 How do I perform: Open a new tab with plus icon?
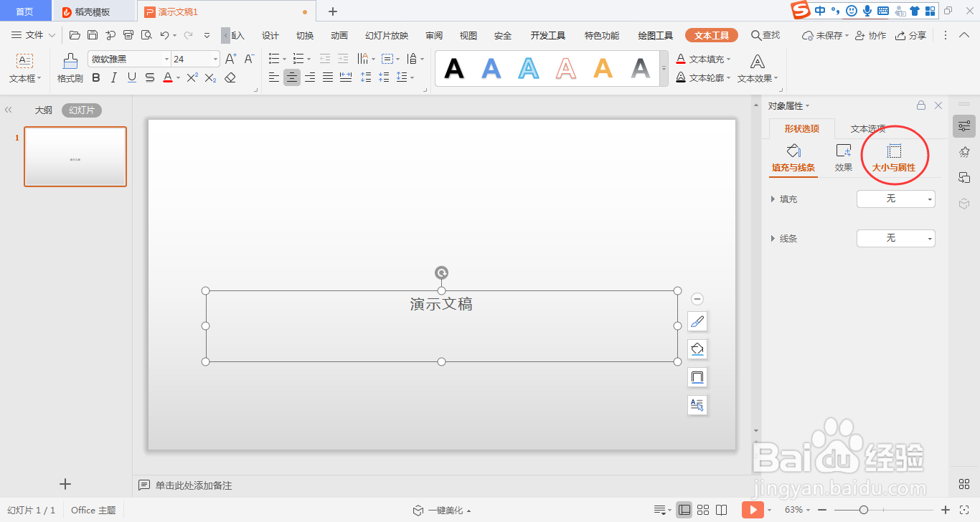tap(333, 11)
